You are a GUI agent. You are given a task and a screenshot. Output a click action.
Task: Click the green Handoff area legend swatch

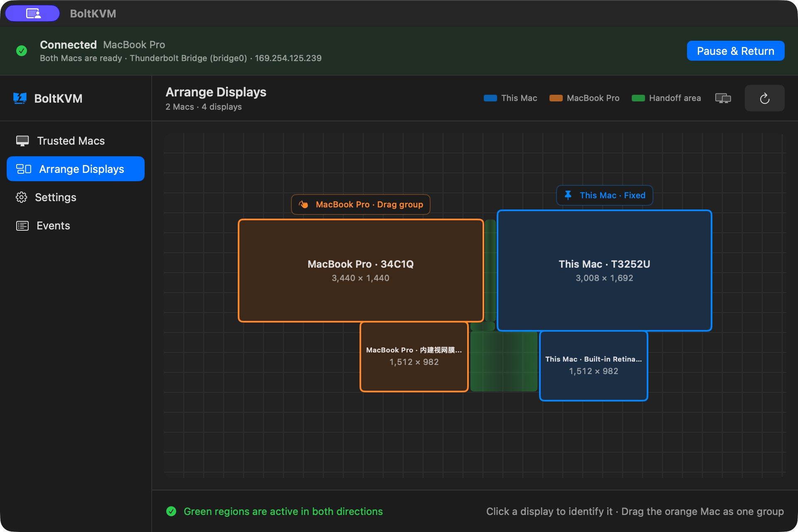pyautogui.click(x=638, y=98)
